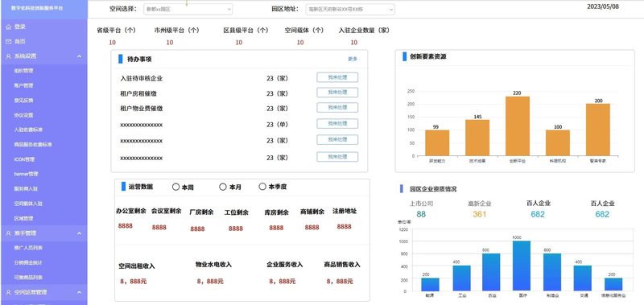Viewport: 644px width, 305px height.
Task: Click the 省级平台 count 10
Action: click(113, 43)
